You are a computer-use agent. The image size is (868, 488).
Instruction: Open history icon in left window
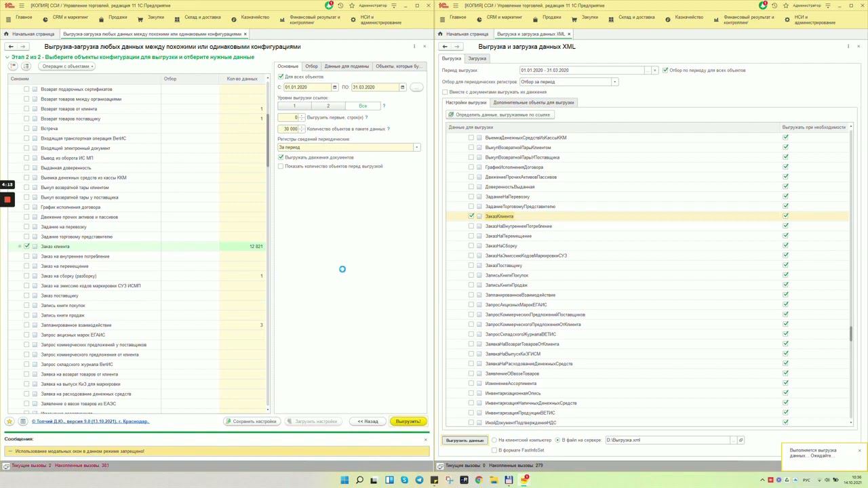pos(340,5)
